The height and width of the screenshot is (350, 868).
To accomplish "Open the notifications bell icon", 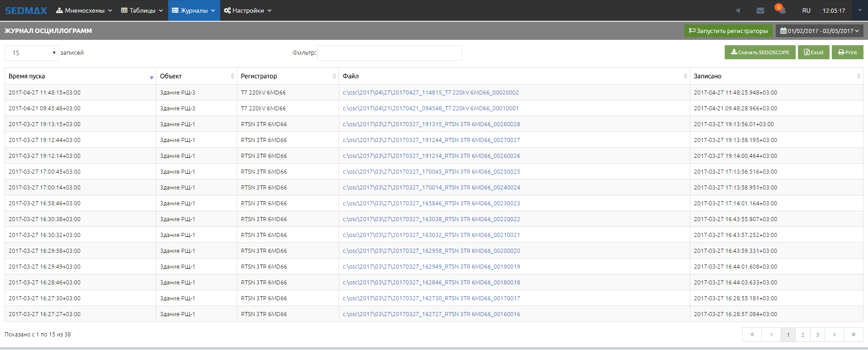I will click(x=782, y=10).
